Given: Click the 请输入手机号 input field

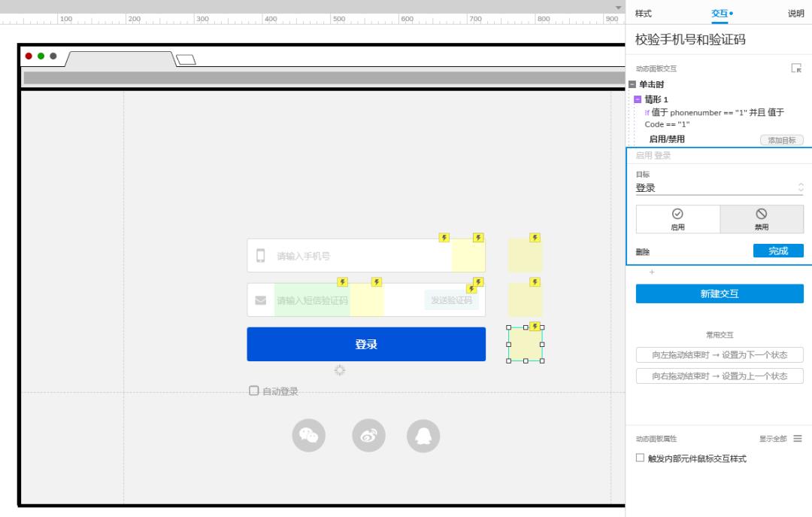Looking at the screenshot, I should (x=366, y=255).
